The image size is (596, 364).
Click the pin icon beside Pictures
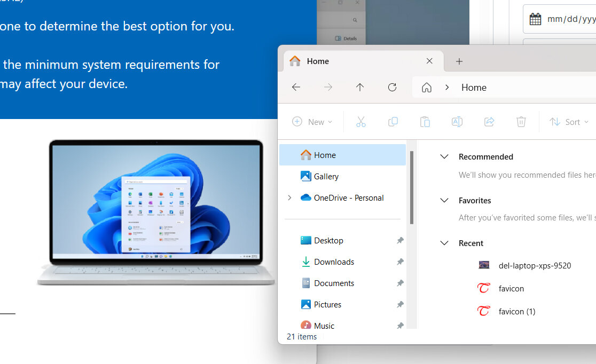[x=400, y=304]
